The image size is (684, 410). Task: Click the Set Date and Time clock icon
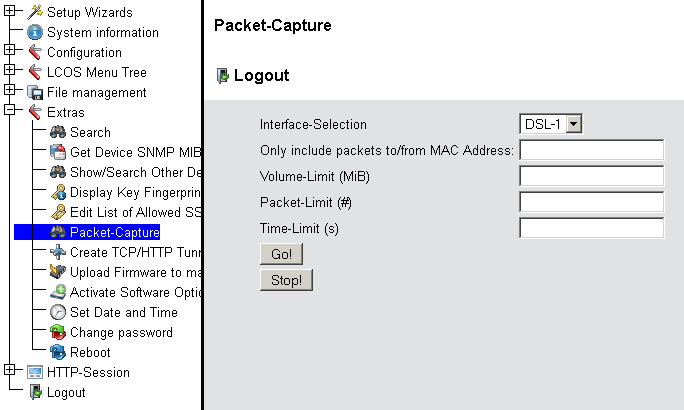click(x=58, y=312)
